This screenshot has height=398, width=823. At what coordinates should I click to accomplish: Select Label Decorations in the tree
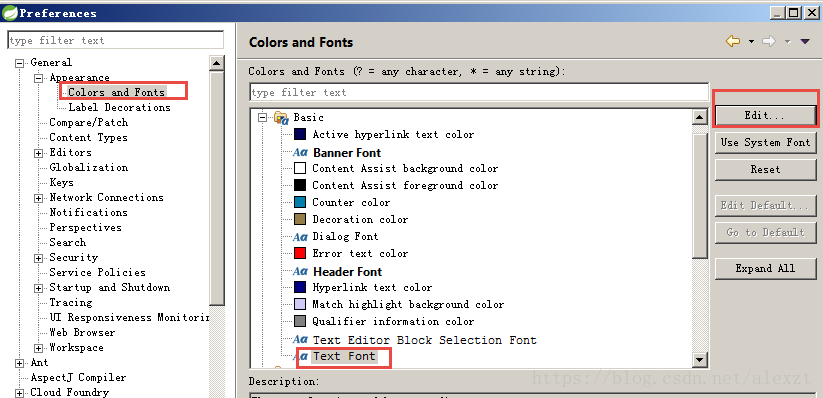tap(119, 107)
